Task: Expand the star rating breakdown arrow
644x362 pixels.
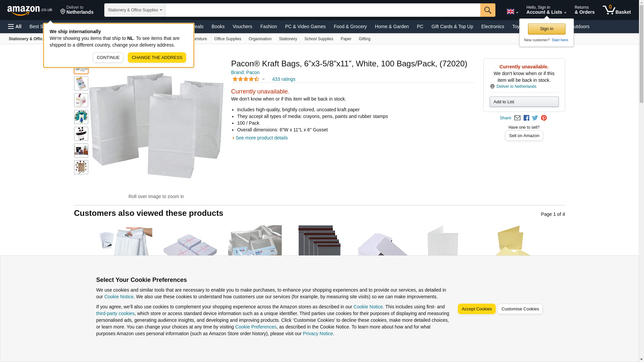Action: click(263, 79)
